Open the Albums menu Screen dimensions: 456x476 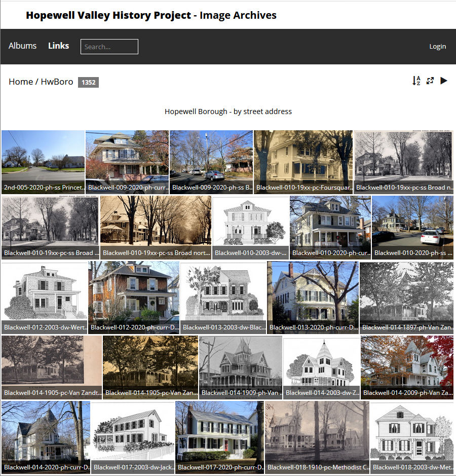pyautogui.click(x=22, y=46)
